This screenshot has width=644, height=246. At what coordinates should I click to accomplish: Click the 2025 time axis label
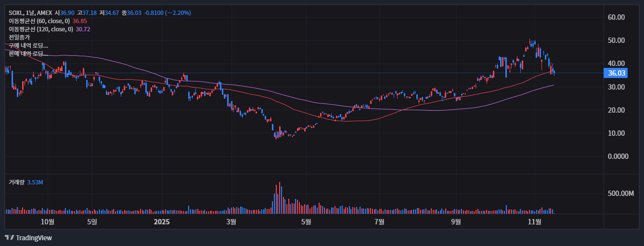tap(162, 221)
